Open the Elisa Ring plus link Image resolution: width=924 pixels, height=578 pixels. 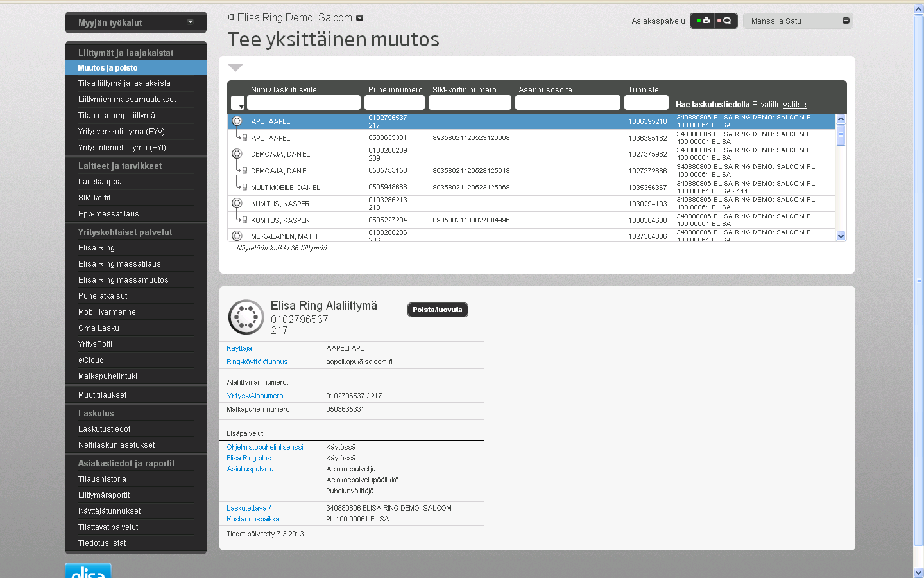tap(249, 458)
